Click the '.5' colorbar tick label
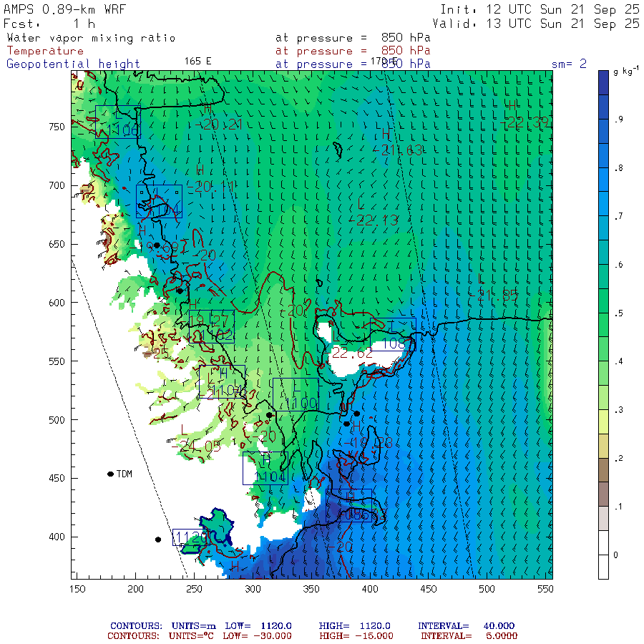644x644 pixels. [618, 313]
